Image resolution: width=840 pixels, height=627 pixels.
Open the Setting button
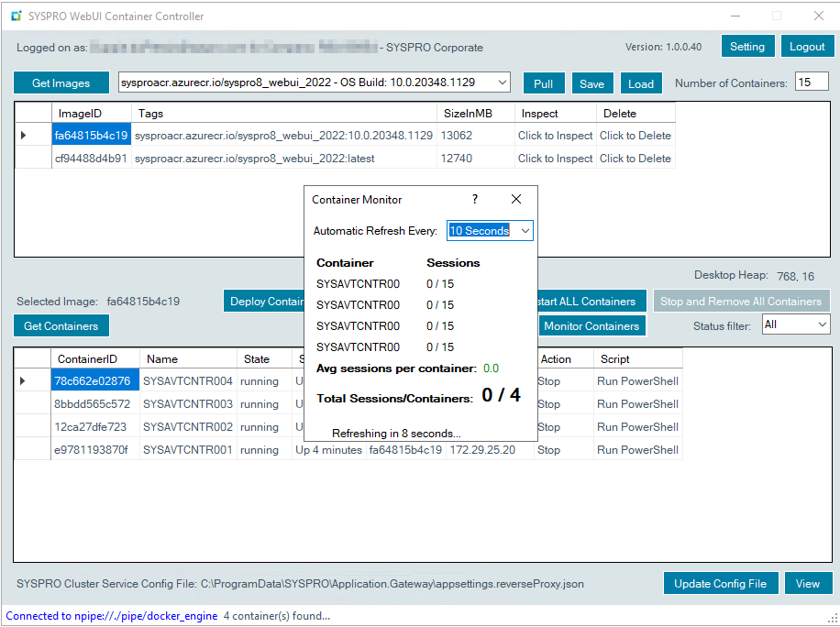pos(747,47)
